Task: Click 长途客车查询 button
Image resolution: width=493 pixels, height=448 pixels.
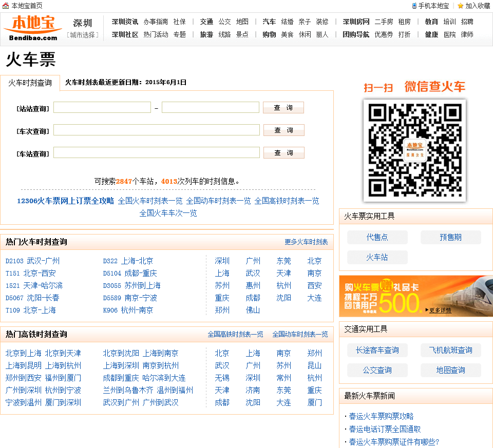Action: pyautogui.click(x=377, y=350)
